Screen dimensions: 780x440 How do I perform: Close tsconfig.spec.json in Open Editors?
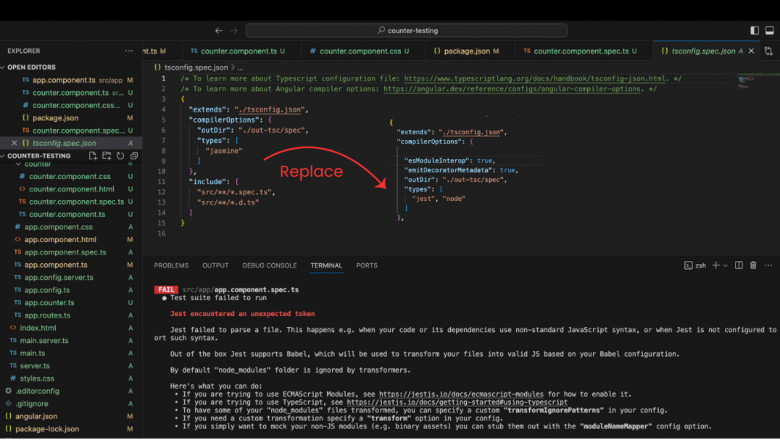tap(14, 143)
